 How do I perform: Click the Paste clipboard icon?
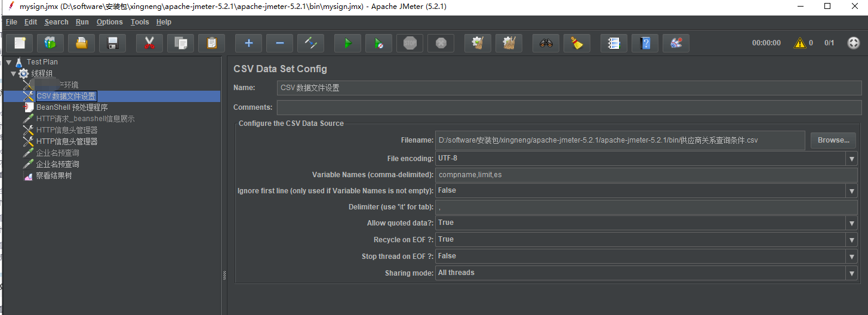211,43
